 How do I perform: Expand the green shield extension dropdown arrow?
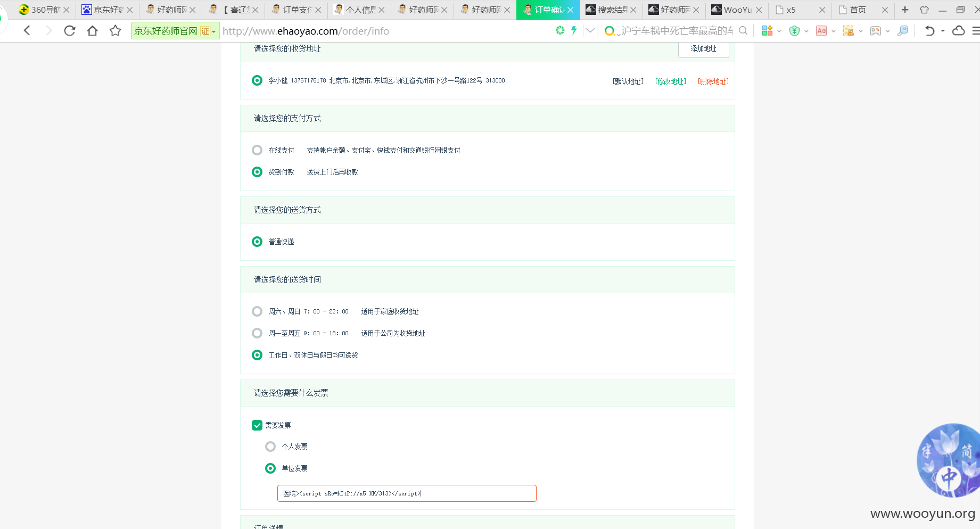(806, 31)
